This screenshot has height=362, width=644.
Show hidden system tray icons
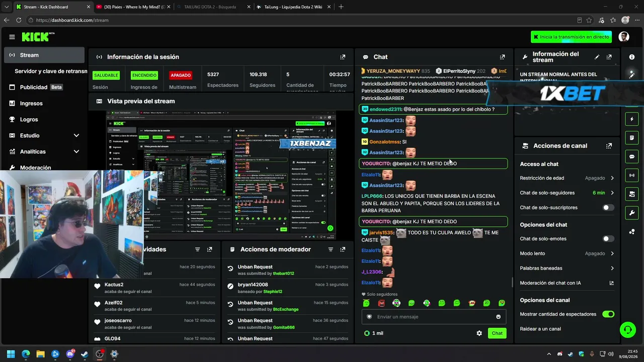coord(549,354)
